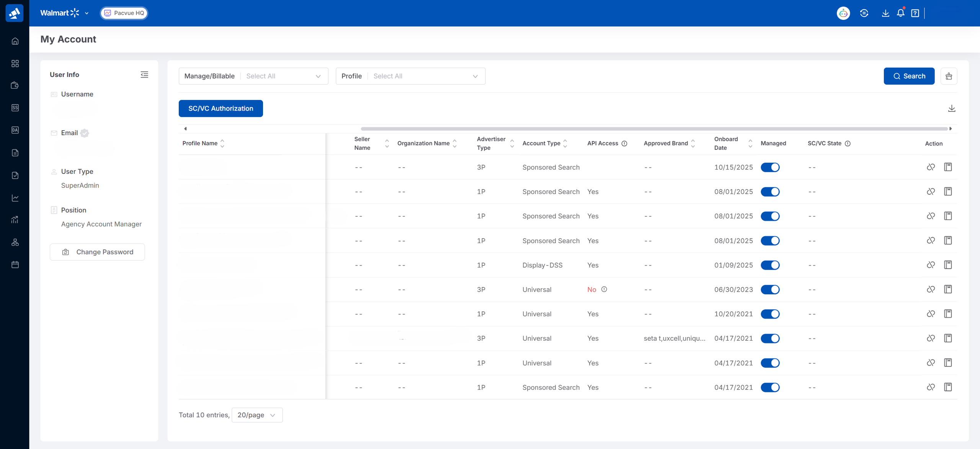
Task: Open the chatbot assistant avatar icon
Action: click(843, 13)
